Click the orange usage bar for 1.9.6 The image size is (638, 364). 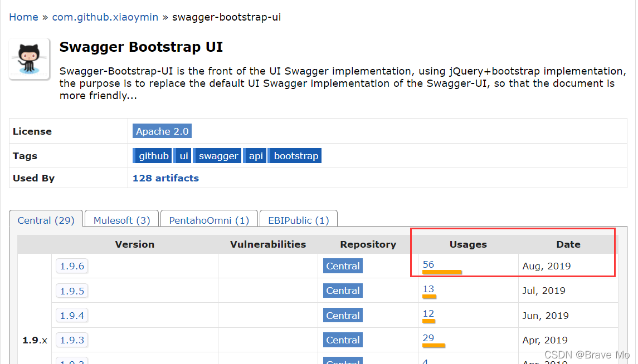click(442, 272)
